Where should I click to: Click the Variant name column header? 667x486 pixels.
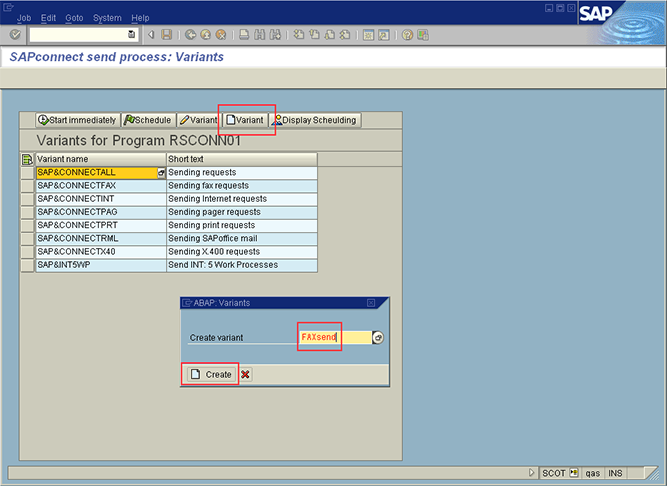point(101,159)
